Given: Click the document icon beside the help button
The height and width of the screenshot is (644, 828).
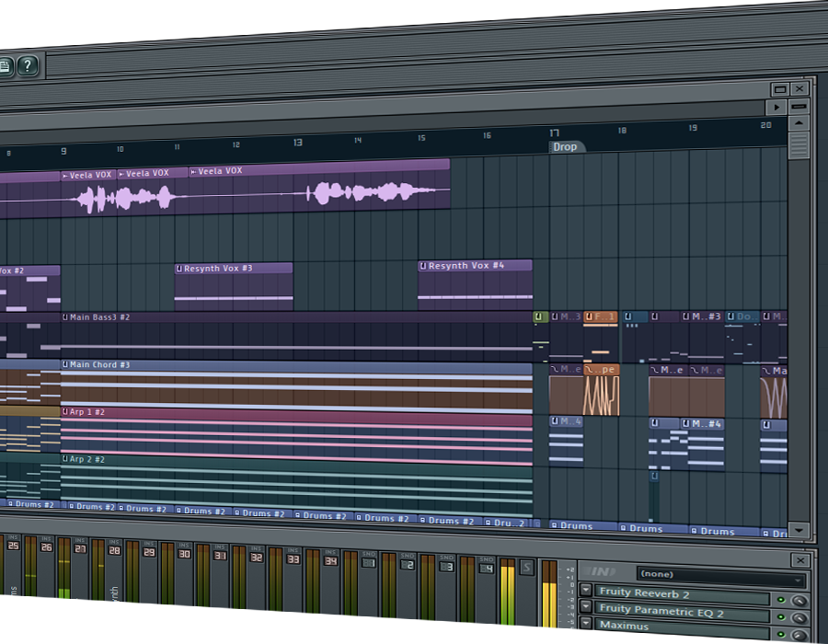Looking at the screenshot, I should tap(5, 65).
